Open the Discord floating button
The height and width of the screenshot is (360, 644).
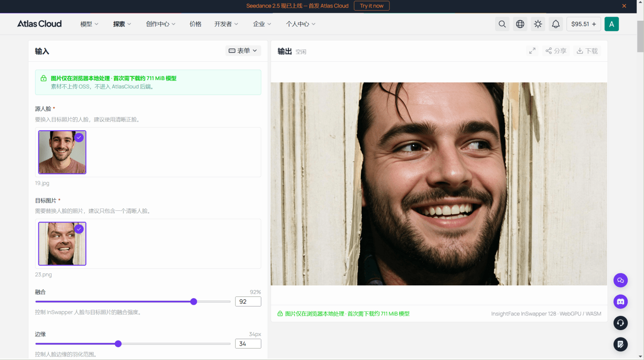620,302
